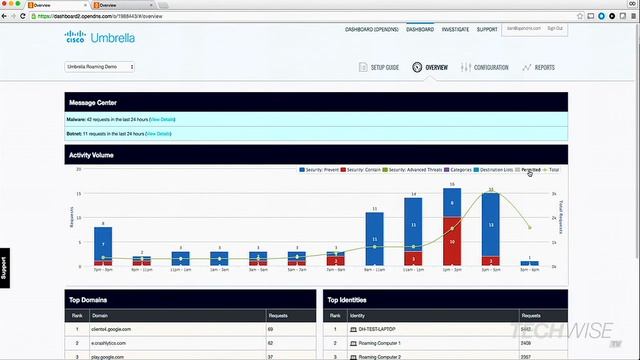
Task: Open Reports section
Action: click(x=538, y=67)
